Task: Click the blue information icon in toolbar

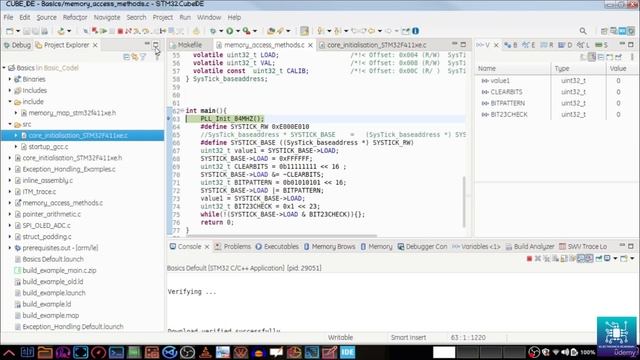Action: pos(416,31)
